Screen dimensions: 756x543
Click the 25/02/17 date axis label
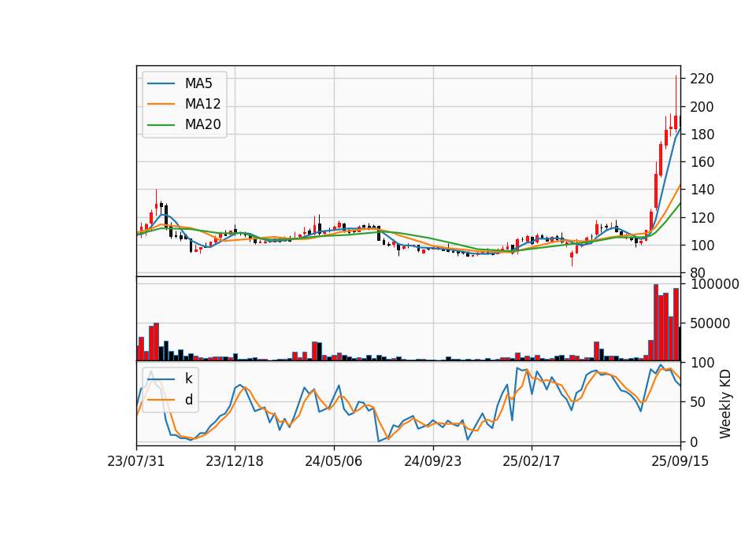pyautogui.click(x=532, y=461)
